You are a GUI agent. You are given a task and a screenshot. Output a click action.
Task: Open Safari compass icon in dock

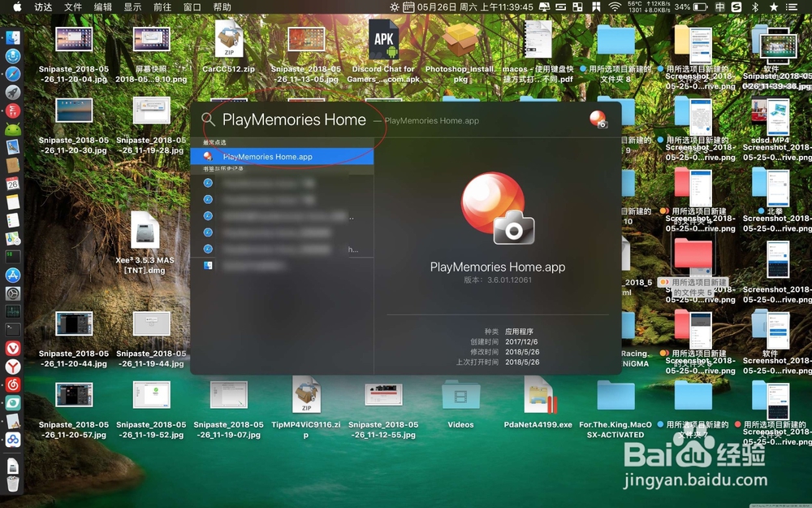pos(13,74)
